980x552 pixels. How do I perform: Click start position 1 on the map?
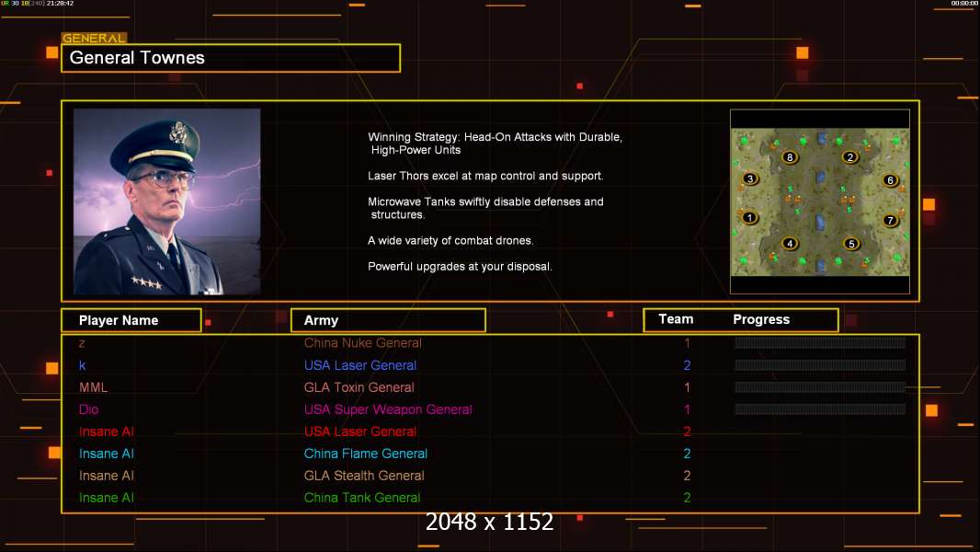point(749,217)
